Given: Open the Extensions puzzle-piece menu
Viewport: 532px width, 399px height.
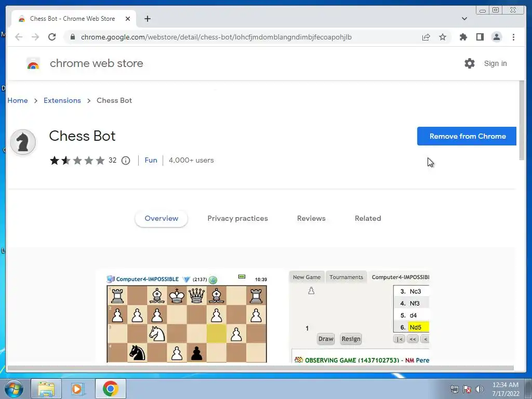Looking at the screenshot, I should [463, 37].
